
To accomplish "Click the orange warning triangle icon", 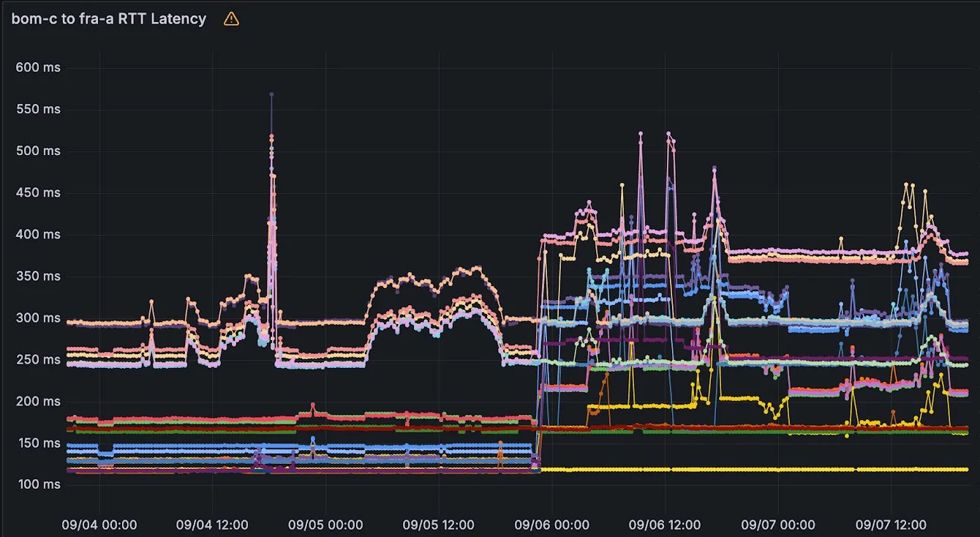I will (x=231, y=19).
